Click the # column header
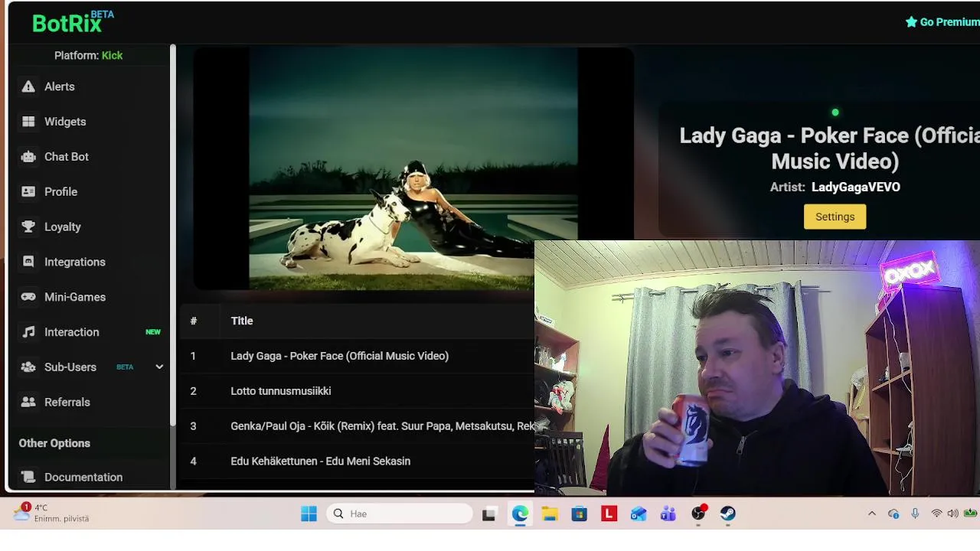The height and width of the screenshot is (551, 980). pyautogui.click(x=194, y=321)
